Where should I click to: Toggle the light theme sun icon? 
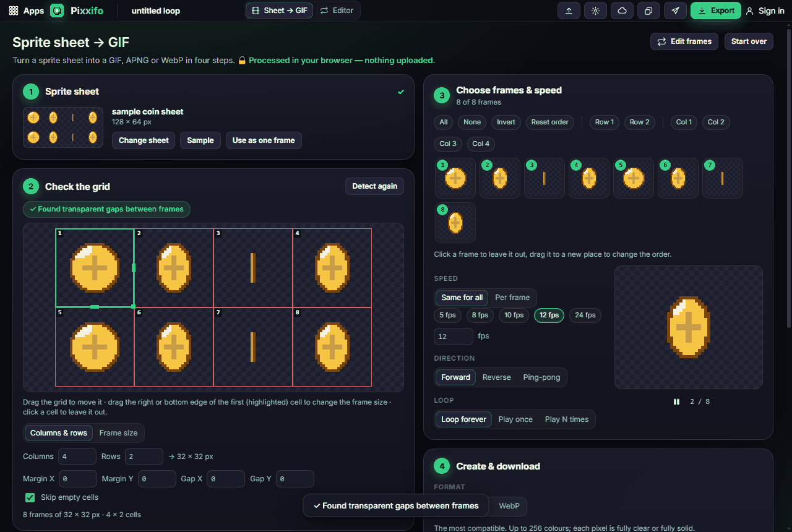click(x=595, y=11)
